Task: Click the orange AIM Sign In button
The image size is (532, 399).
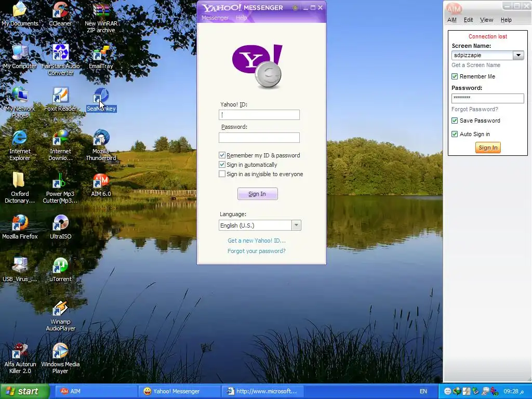Action: 488,148
